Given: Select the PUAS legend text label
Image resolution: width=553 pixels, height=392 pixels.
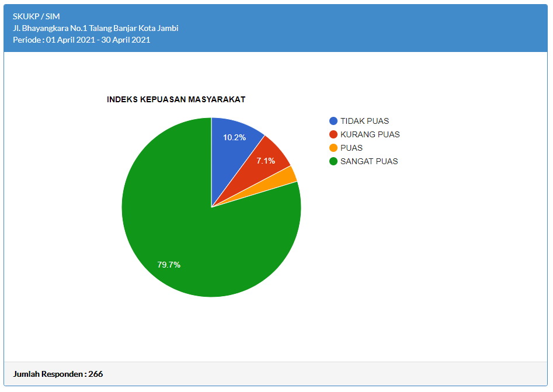Looking at the screenshot, I should [x=352, y=148].
